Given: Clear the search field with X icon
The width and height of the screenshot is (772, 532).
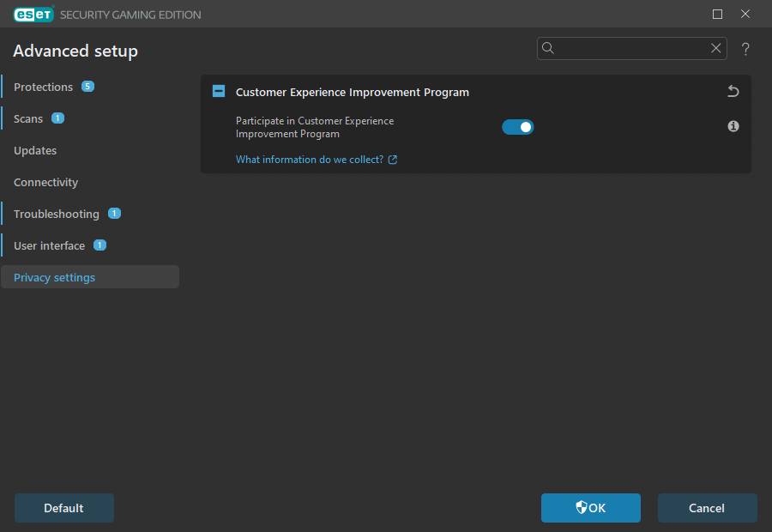Looking at the screenshot, I should [716, 48].
